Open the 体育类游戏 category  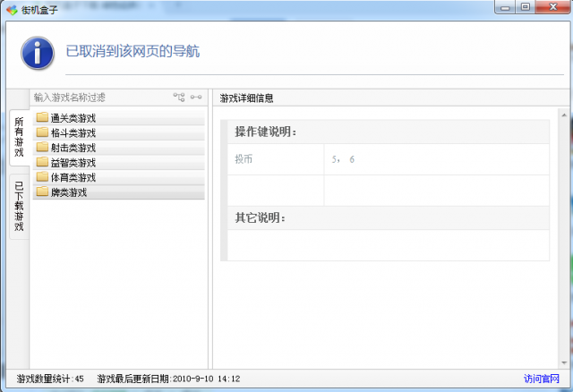click(119, 177)
